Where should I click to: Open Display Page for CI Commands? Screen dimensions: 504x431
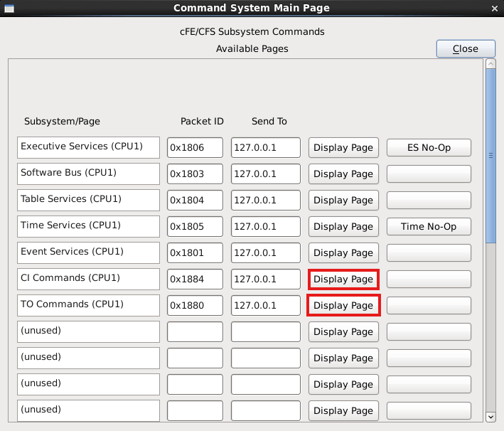coord(343,280)
